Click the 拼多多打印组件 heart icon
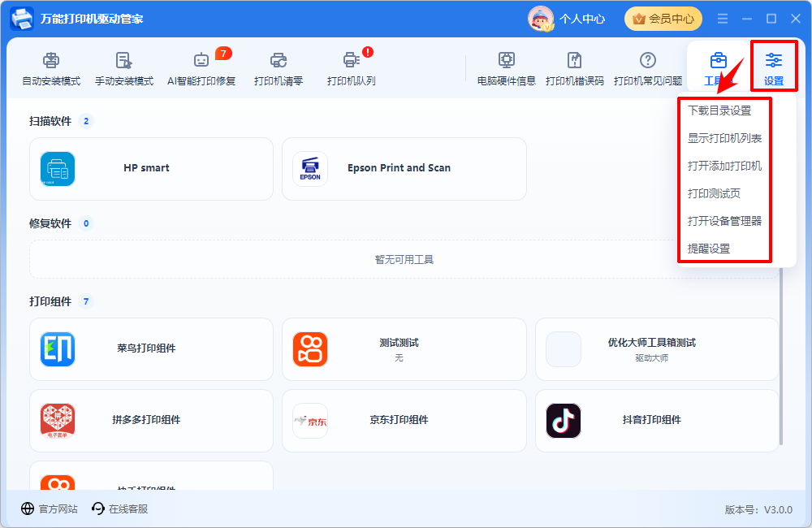Viewport: 812px width, 528px height. click(58, 421)
